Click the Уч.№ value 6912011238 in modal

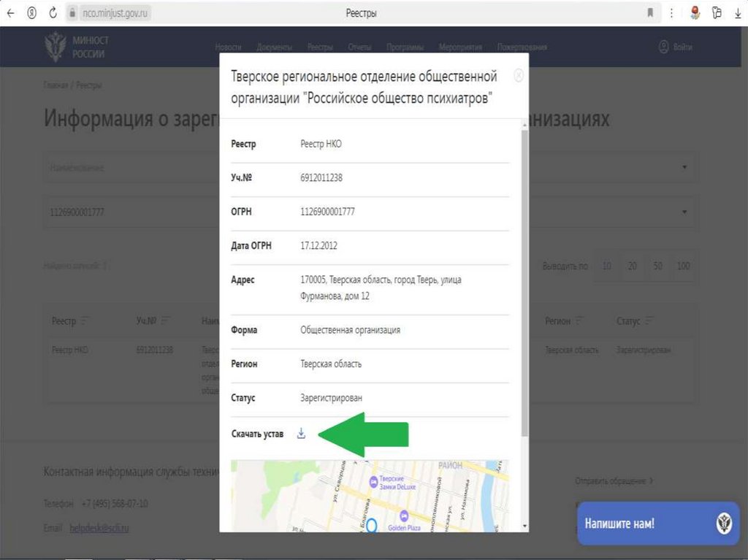click(x=321, y=177)
